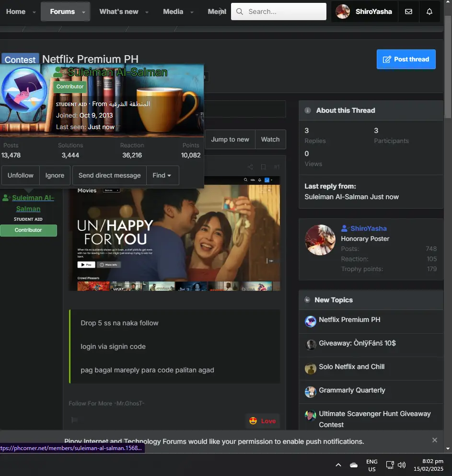Screen dimensions: 452x476
Task: Expand the What's new dropdown arrow
Action: coord(147,12)
